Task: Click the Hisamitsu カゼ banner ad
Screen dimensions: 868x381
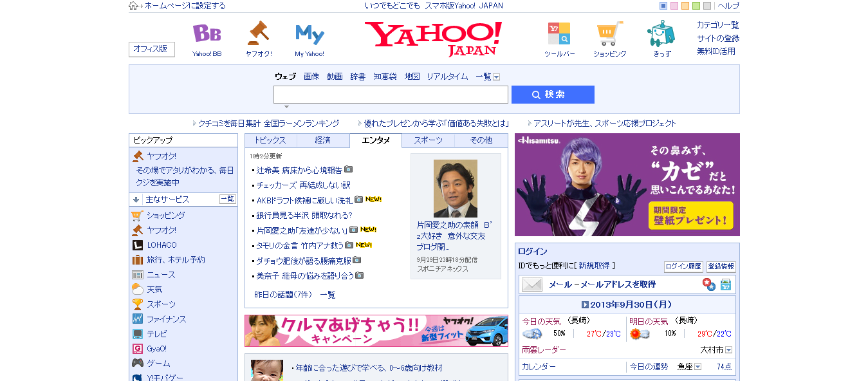Action: pos(627,185)
